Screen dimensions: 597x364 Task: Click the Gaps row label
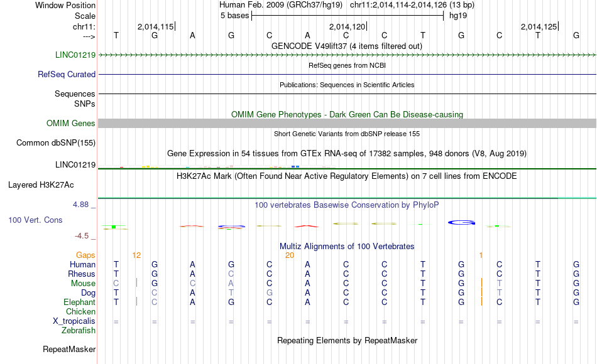pyautogui.click(x=85, y=255)
